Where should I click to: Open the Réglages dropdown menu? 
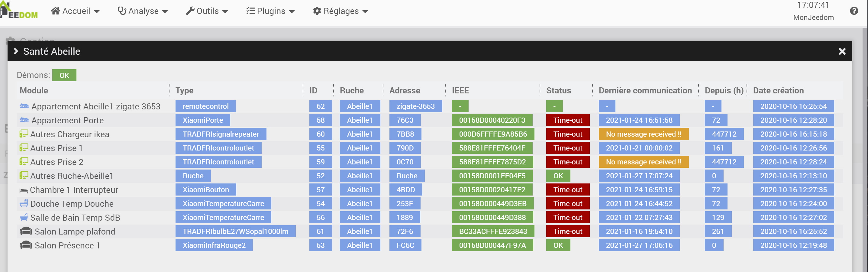tap(340, 11)
